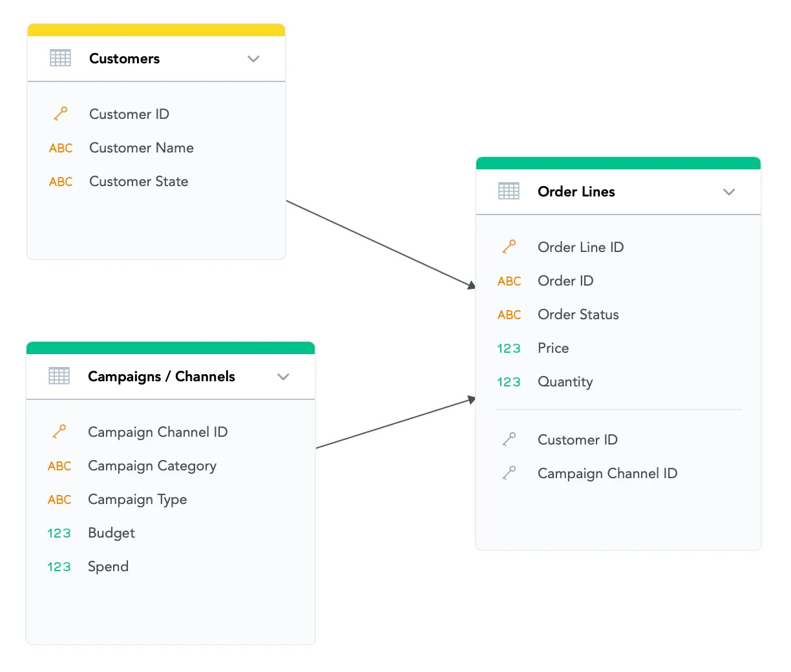
Task: Click the 123 icon beside Price
Action: 509,348
